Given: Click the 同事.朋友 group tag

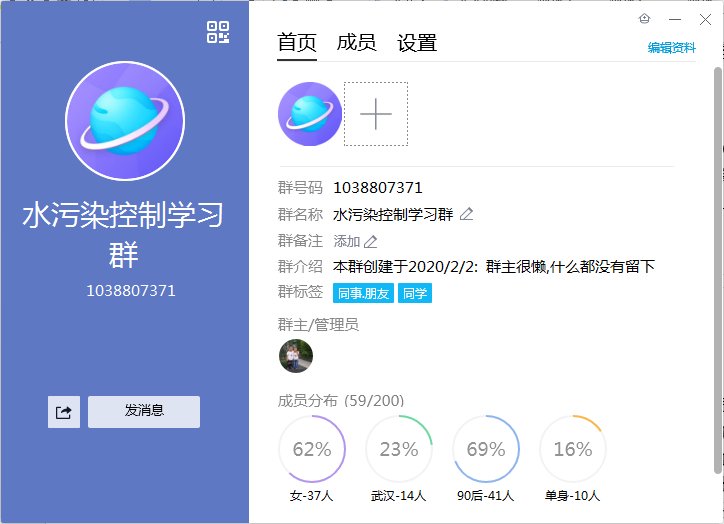Looking at the screenshot, I should coord(363,293).
